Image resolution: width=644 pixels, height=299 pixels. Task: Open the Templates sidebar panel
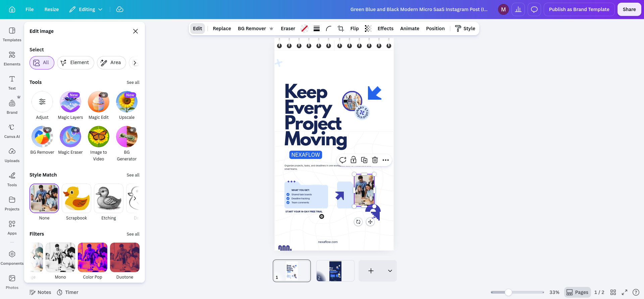[12, 35]
